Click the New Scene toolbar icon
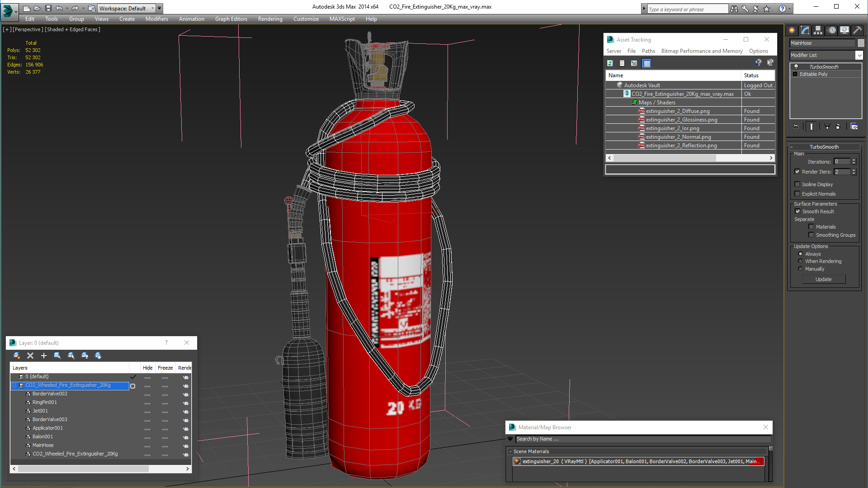Image resolution: width=868 pixels, height=488 pixels. [x=27, y=8]
